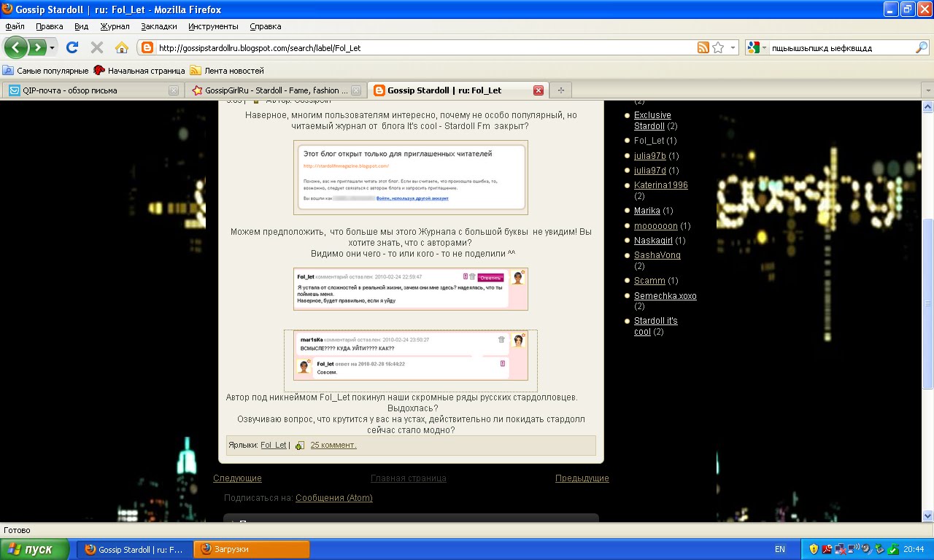
Task: Open the SashaVong label link
Action: pos(657,255)
